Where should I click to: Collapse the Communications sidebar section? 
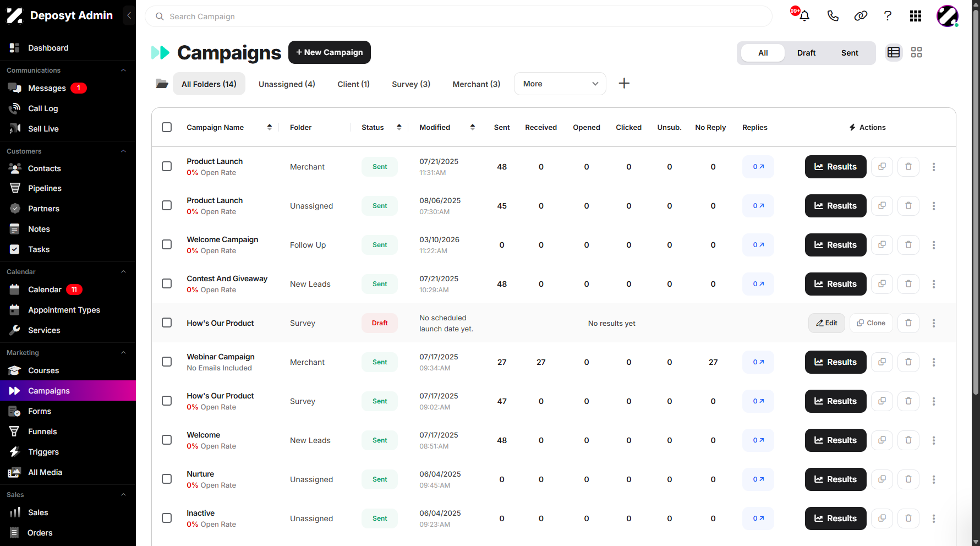[123, 70]
